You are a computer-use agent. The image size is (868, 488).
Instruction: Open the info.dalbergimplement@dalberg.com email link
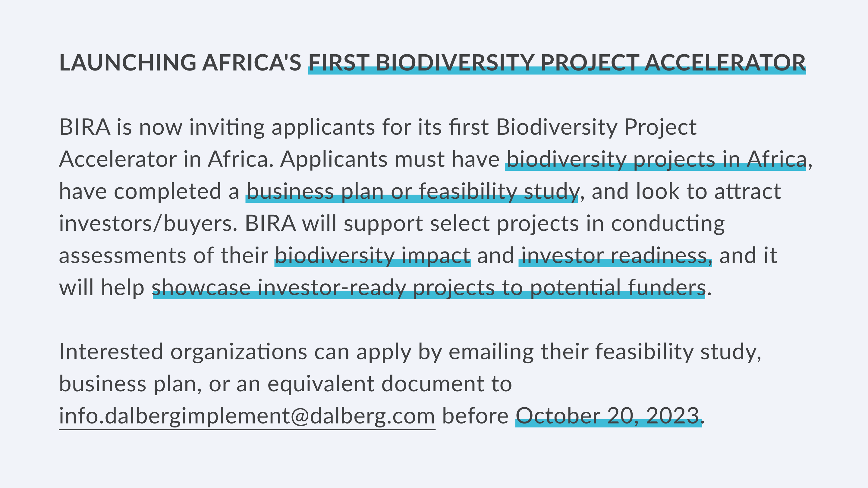[247, 416]
